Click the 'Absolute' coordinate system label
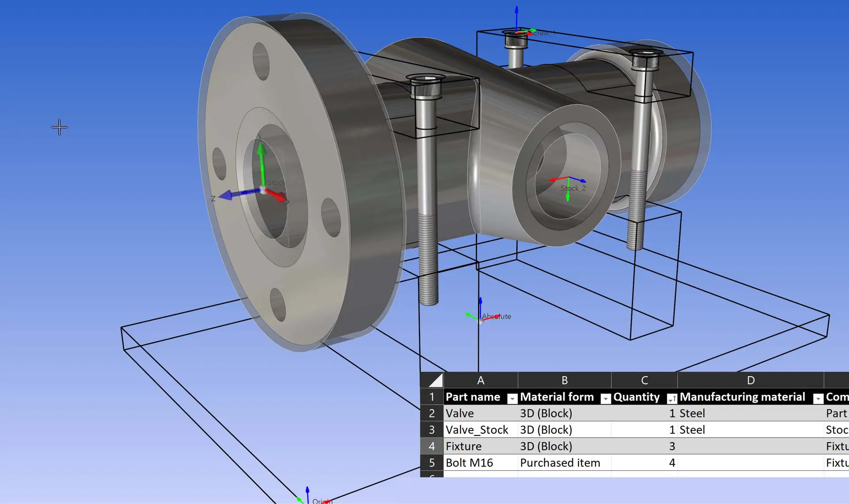The height and width of the screenshot is (504, 849). click(497, 317)
